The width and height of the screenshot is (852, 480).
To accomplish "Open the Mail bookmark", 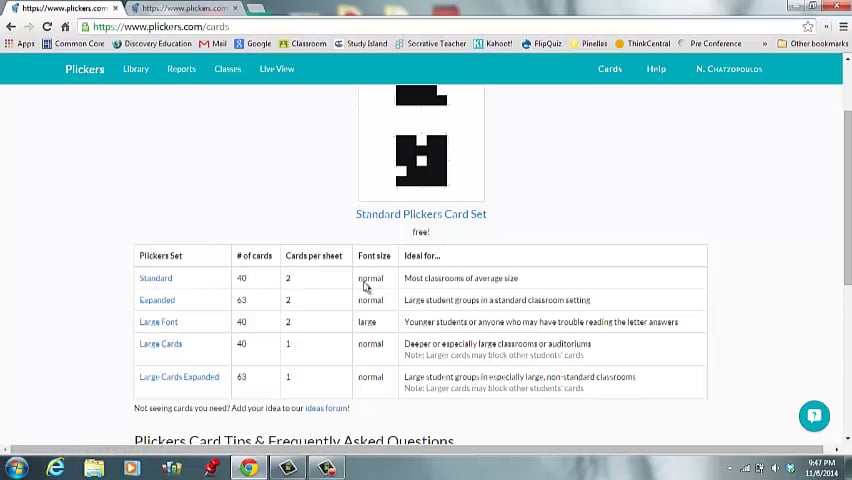I will point(212,43).
